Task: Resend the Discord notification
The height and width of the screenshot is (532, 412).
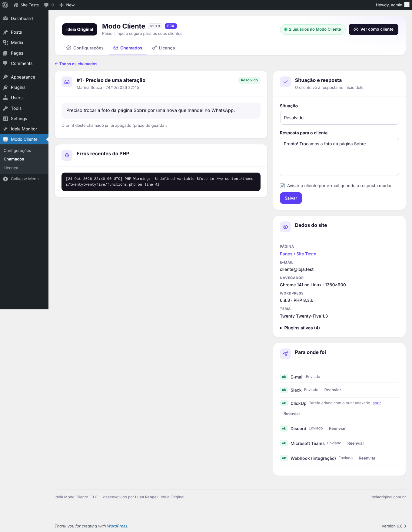Action: pyautogui.click(x=337, y=429)
